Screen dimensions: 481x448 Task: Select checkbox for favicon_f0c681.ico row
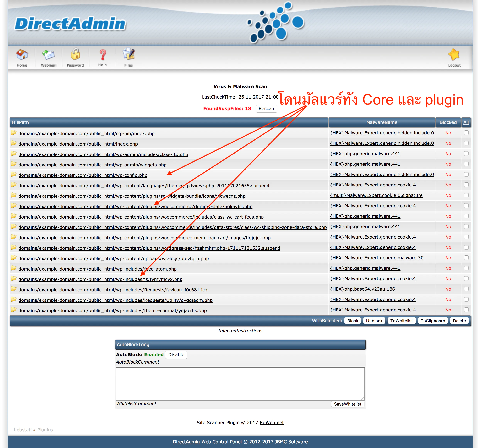466,289
